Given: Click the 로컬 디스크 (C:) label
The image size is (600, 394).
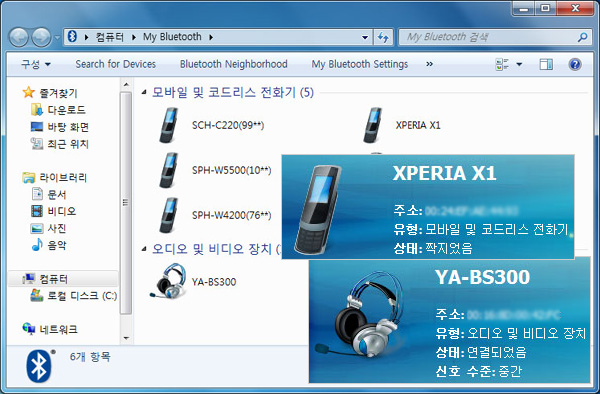Looking at the screenshot, I should (82, 296).
